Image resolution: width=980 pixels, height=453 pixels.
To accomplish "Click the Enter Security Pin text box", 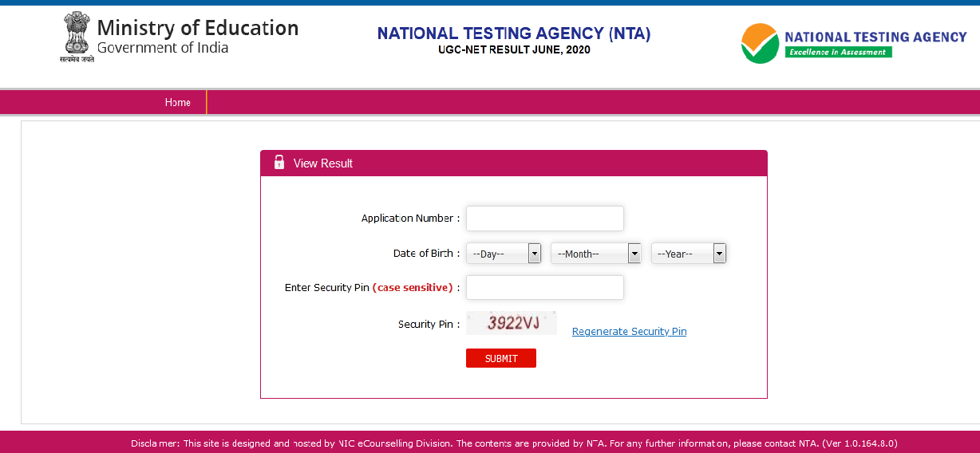I will pyautogui.click(x=544, y=287).
